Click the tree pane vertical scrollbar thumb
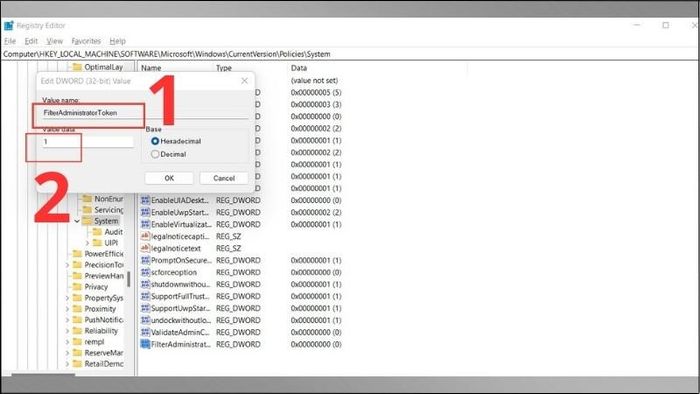Screen dimensions: 700x394 (x=129, y=279)
